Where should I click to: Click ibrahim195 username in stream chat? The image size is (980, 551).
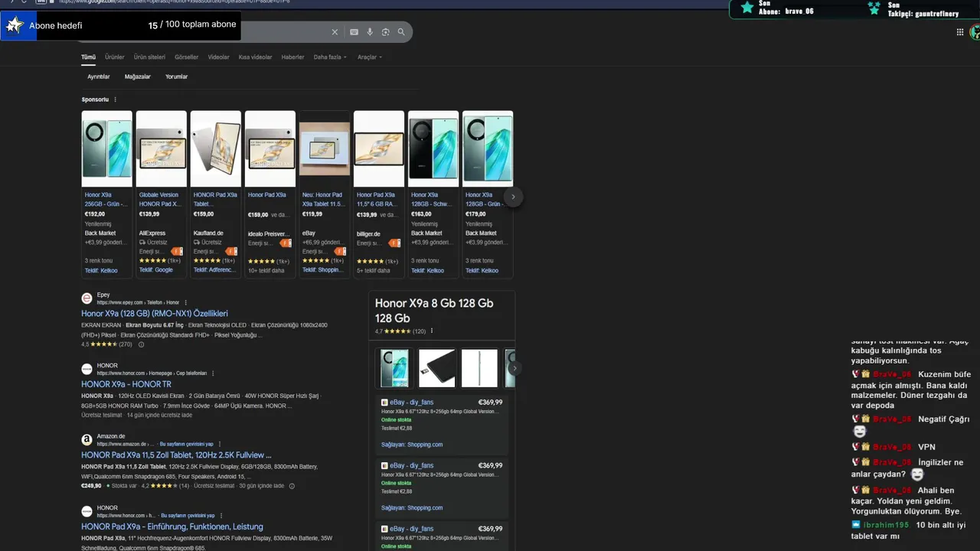coord(886,525)
